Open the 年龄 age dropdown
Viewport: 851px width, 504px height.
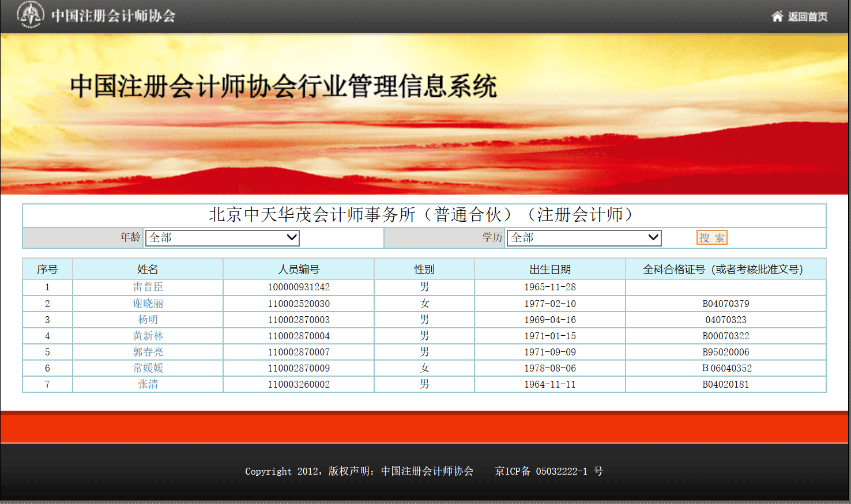(223, 237)
